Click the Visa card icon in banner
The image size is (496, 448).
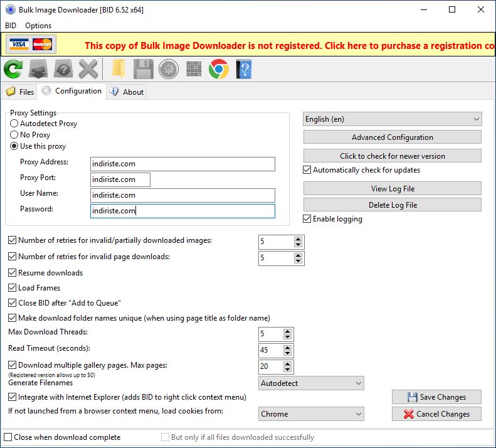19,45
